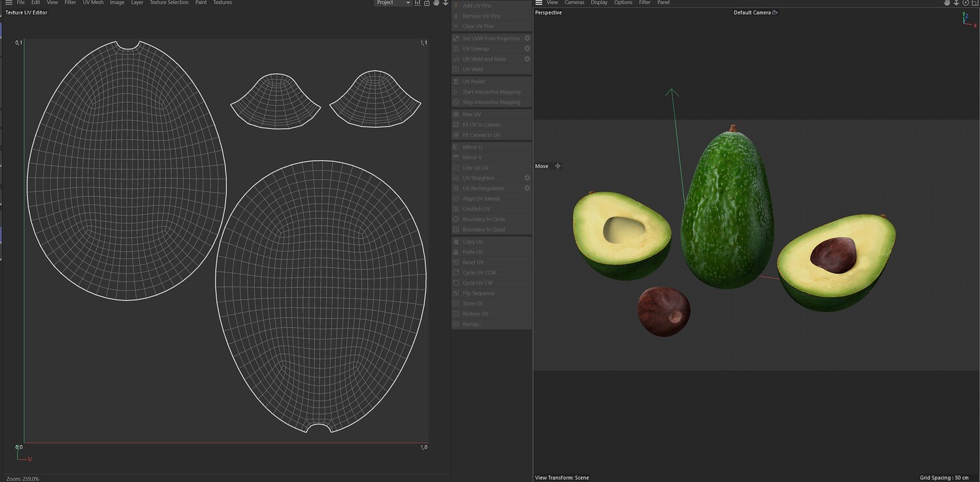
Task: Toggle the viewport maximize panel icon
Action: [975, 3]
